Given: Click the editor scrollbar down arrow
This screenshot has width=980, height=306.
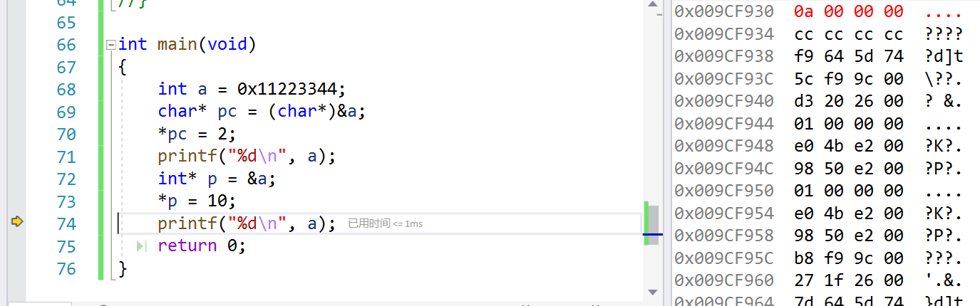Looking at the screenshot, I should coord(652,292).
